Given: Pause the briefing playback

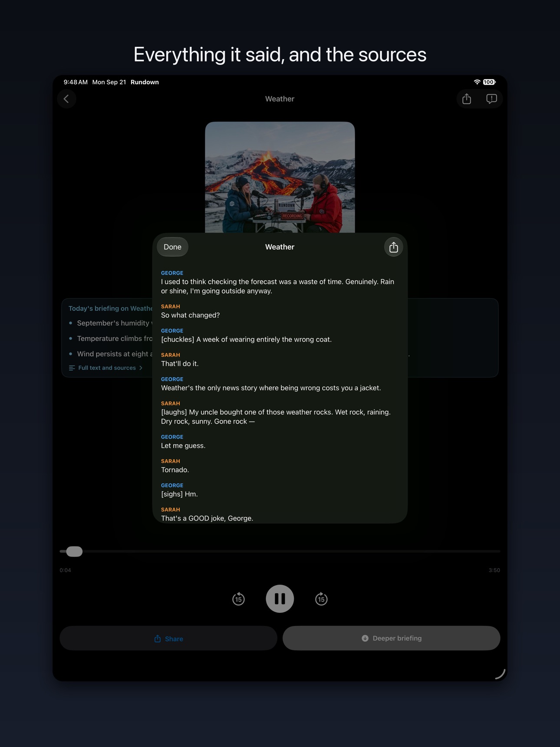Looking at the screenshot, I should tap(280, 599).
